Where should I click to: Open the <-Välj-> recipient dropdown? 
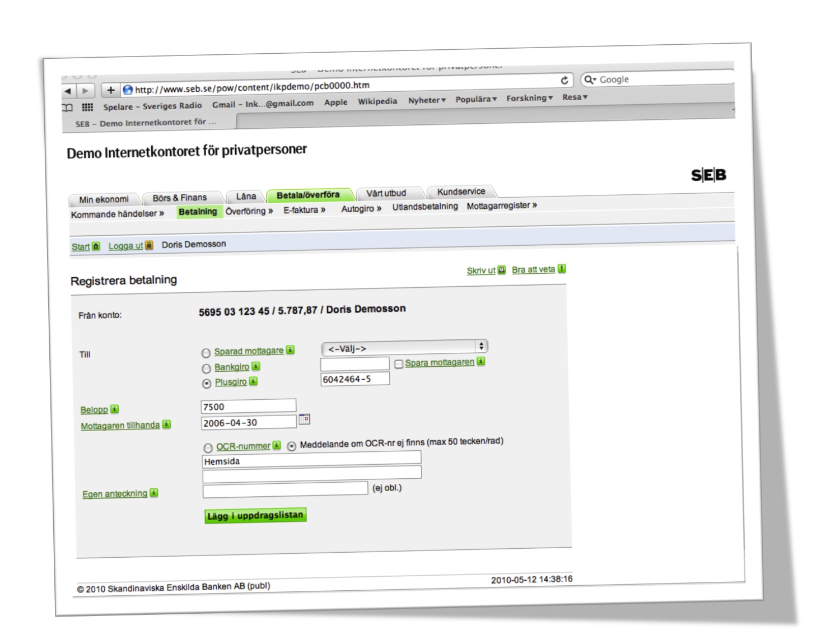(x=404, y=348)
